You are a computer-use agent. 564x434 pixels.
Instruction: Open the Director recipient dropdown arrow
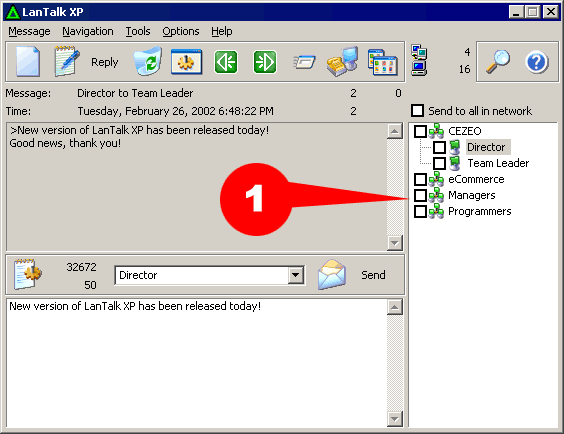296,275
